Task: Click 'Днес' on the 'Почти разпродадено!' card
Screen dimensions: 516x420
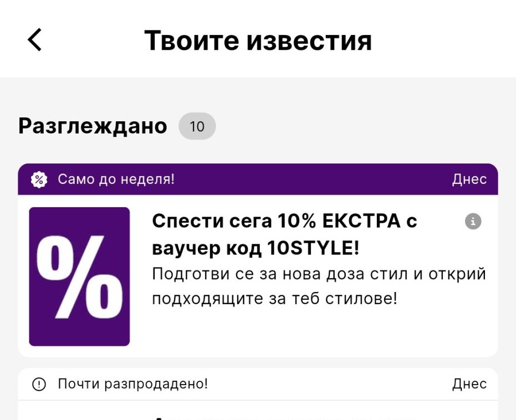Action: point(469,384)
